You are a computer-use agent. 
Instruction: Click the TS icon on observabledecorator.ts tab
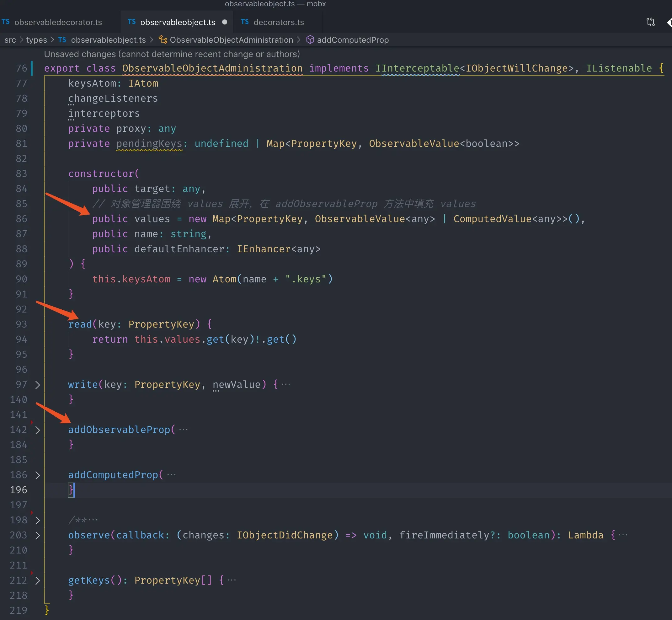click(x=5, y=22)
